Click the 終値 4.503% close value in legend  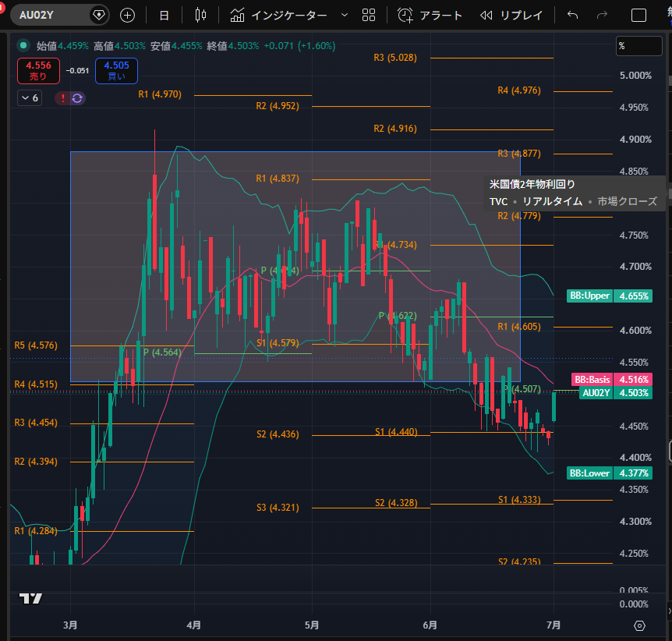point(233,45)
